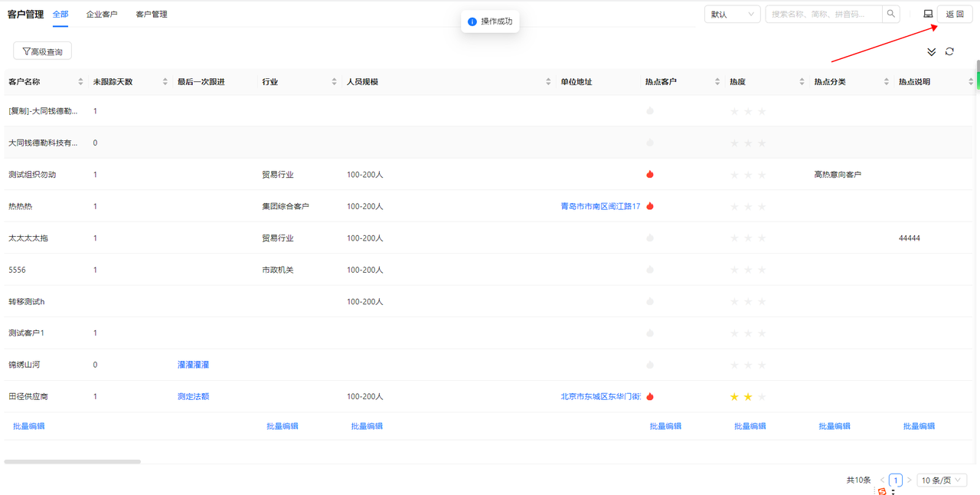Click 批量编辑 under 热点分类 column
The width and height of the screenshot is (980, 495).
(835, 426)
